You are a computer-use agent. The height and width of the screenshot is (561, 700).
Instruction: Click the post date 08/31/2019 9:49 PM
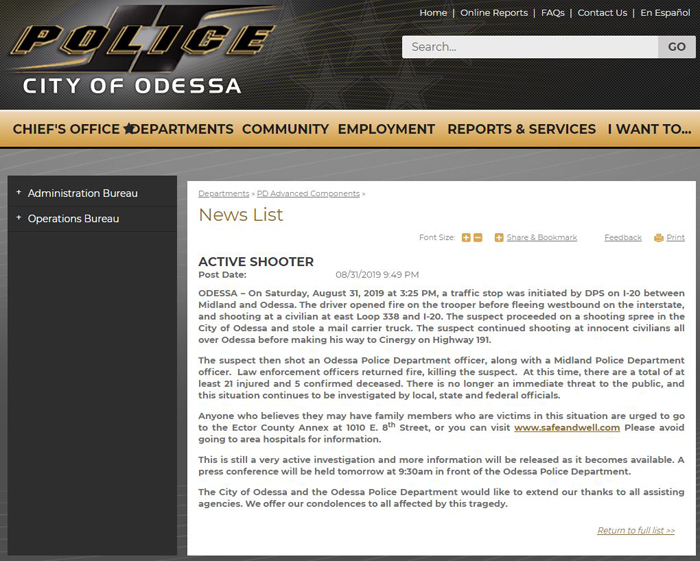coord(377,274)
